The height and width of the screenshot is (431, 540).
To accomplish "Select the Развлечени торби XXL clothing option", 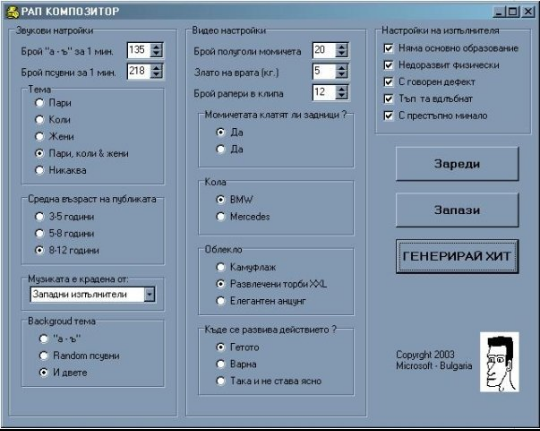I will (x=220, y=284).
